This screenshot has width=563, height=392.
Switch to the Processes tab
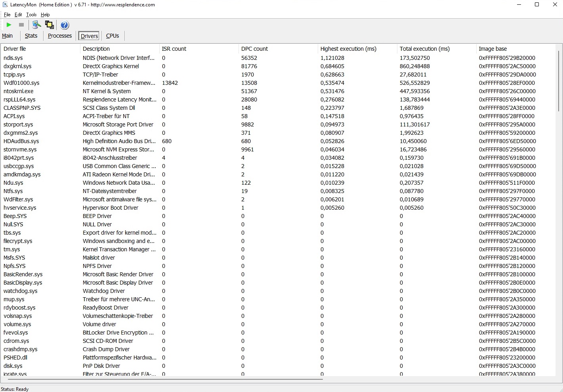[x=60, y=36]
